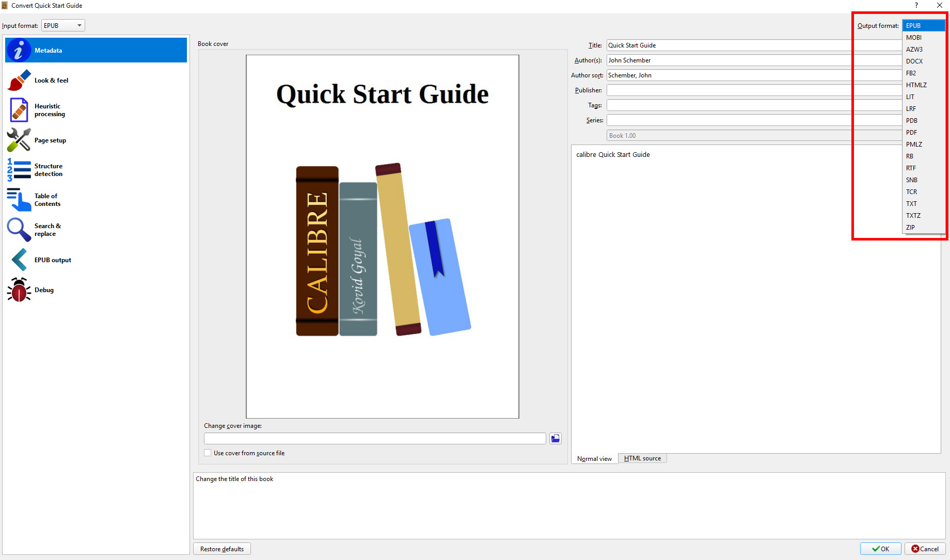950x560 pixels.
Task: Open the Metadata section icon
Action: click(x=19, y=50)
